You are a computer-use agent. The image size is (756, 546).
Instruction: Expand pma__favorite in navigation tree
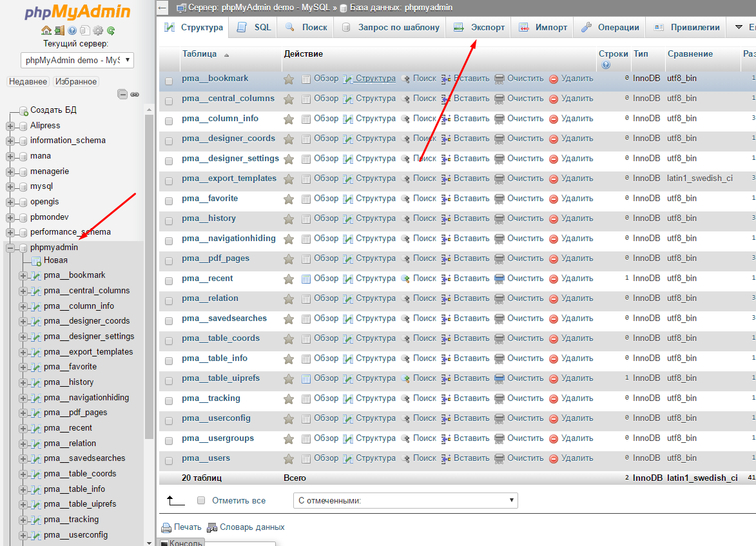pyautogui.click(x=23, y=367)
